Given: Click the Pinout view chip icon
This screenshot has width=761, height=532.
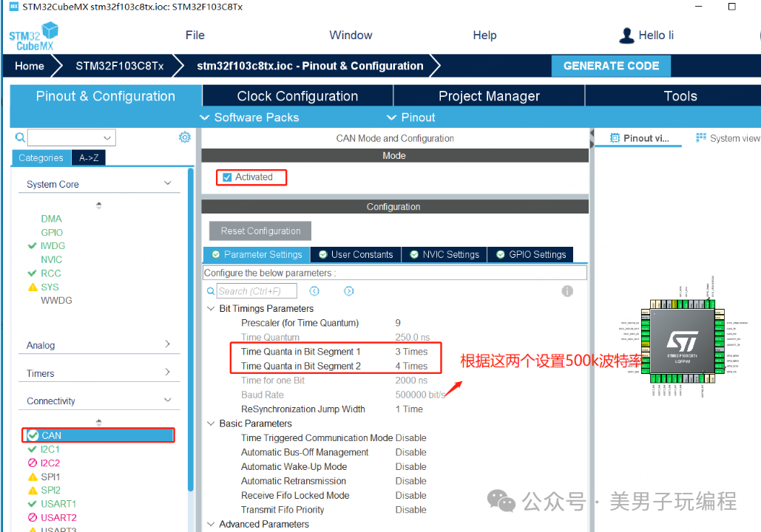Looking at the screenshot, I should [x=615, y=137].
